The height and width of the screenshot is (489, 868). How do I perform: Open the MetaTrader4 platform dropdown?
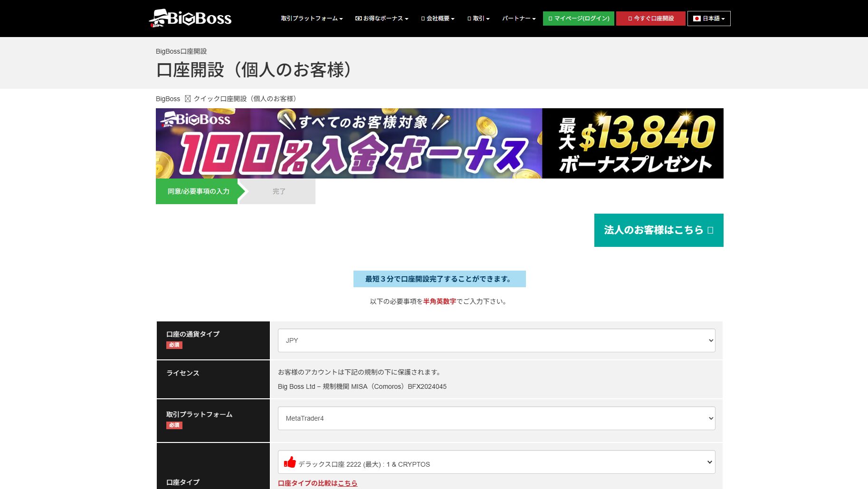496,418
